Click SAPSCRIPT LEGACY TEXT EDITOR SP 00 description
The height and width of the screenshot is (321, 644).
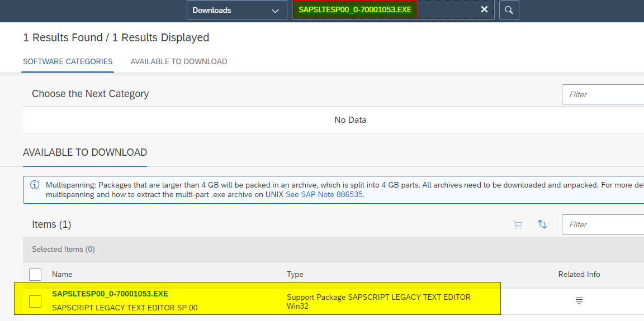tap(125, 308)
